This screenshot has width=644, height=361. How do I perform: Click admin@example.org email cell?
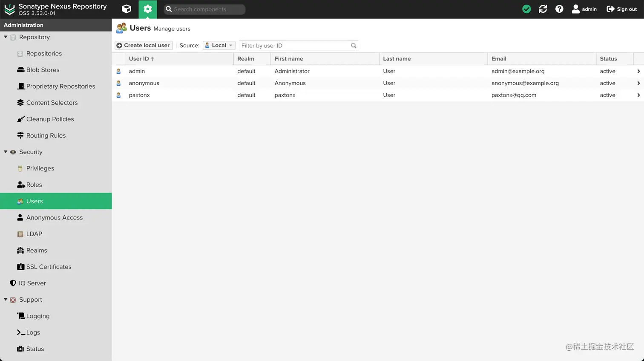point(518,71)
